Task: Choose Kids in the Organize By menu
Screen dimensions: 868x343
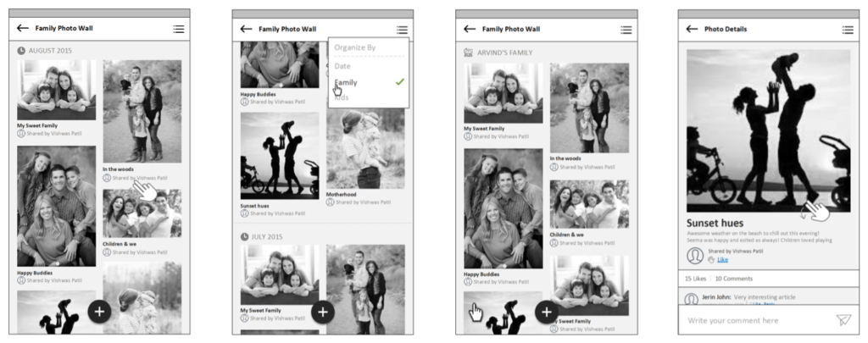Action: (x=342, y=98)
